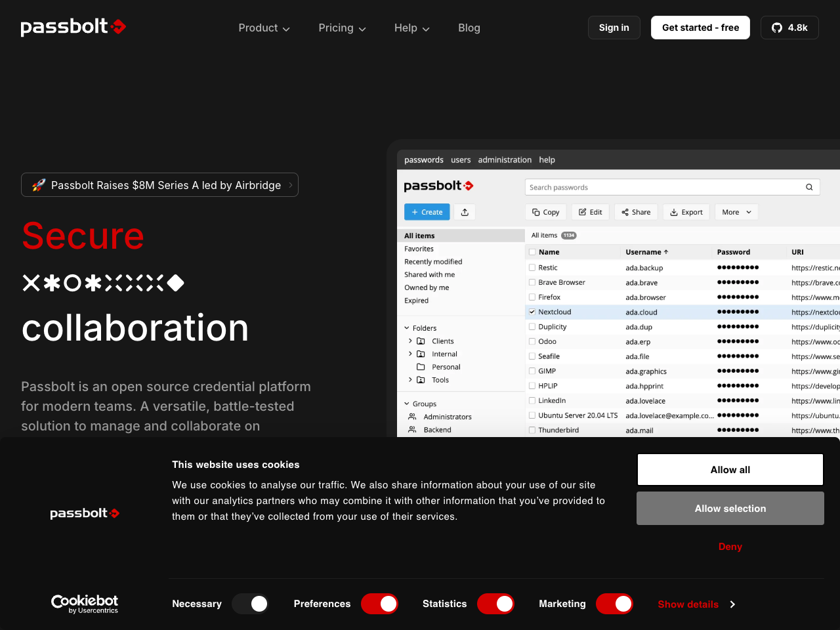Check the select-all checkbox beside Name
The image size is (840, 630).
(532, 252)
